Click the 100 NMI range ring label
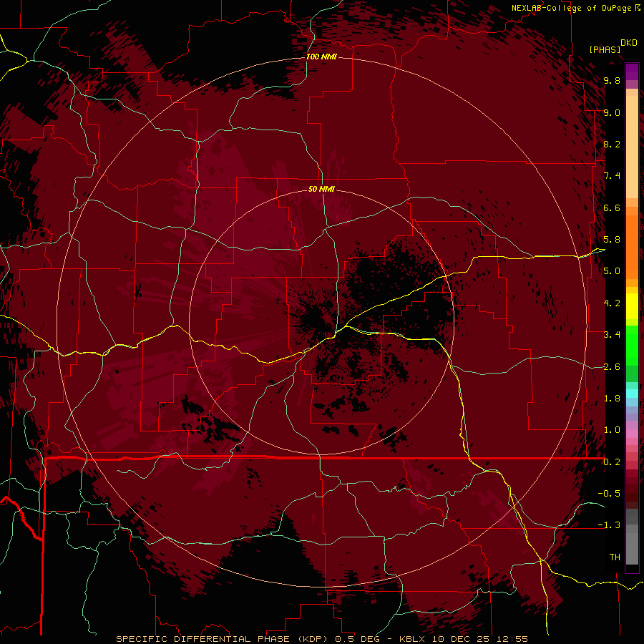This screenshot has width=644, height=644. 321,57
